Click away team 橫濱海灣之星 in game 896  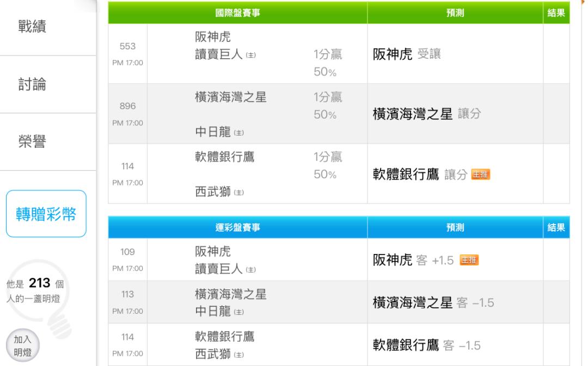coord(231,97)
